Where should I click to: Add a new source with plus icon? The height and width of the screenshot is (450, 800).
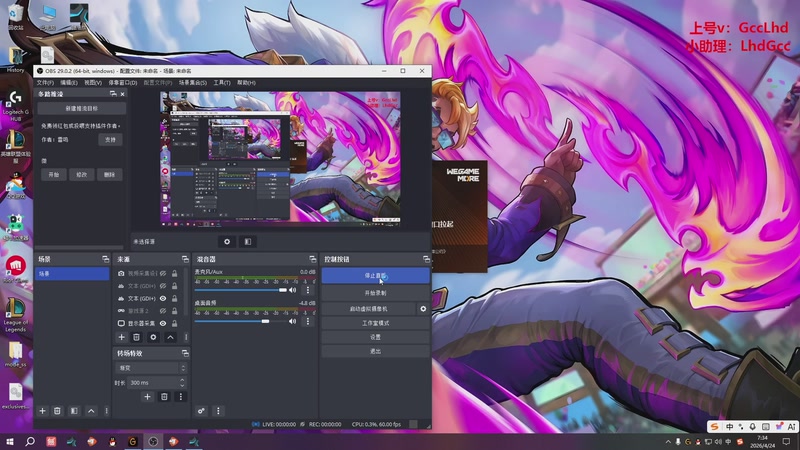click(121, 337)
